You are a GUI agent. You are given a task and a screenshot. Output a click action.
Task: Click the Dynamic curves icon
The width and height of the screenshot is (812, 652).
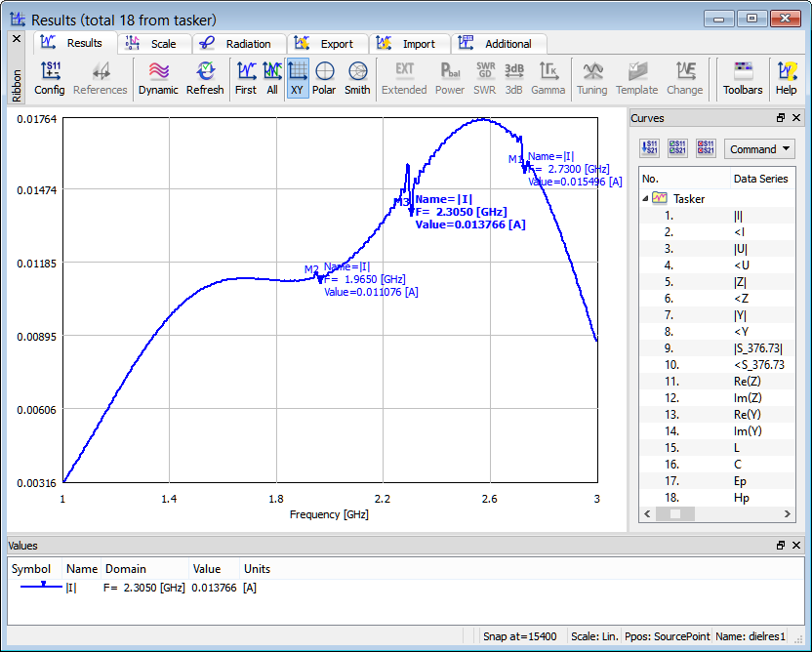(x=158, y=77)
